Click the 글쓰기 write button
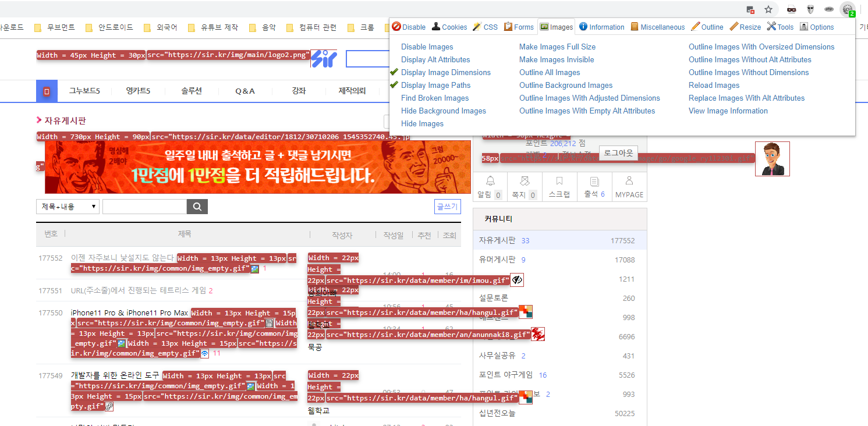Screen dimensions: 868x426 [447, 207]
